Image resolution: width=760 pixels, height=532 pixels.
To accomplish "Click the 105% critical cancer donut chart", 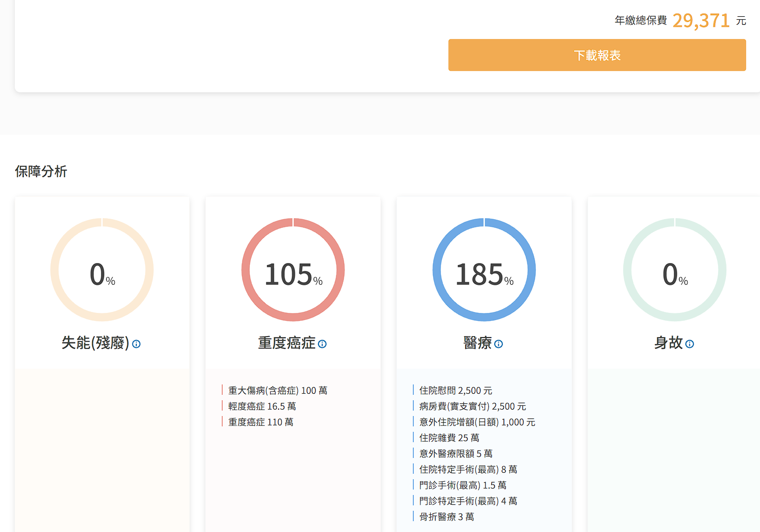I will [x=293, y=270].
